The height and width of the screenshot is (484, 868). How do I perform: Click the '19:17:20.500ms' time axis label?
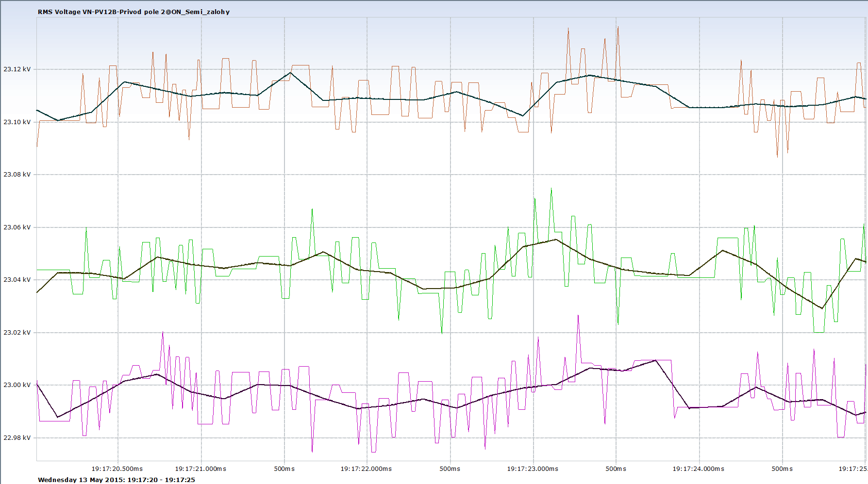(x=117, y=469)
